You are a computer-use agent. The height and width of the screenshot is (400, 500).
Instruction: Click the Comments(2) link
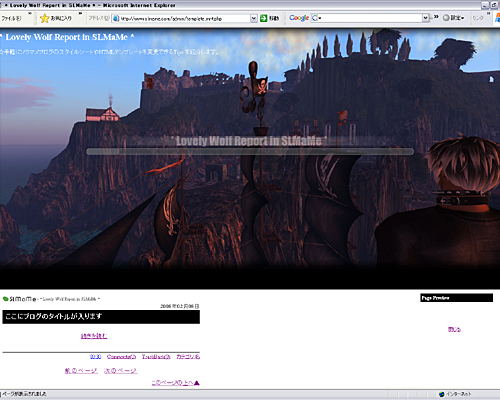click(121, 357)
